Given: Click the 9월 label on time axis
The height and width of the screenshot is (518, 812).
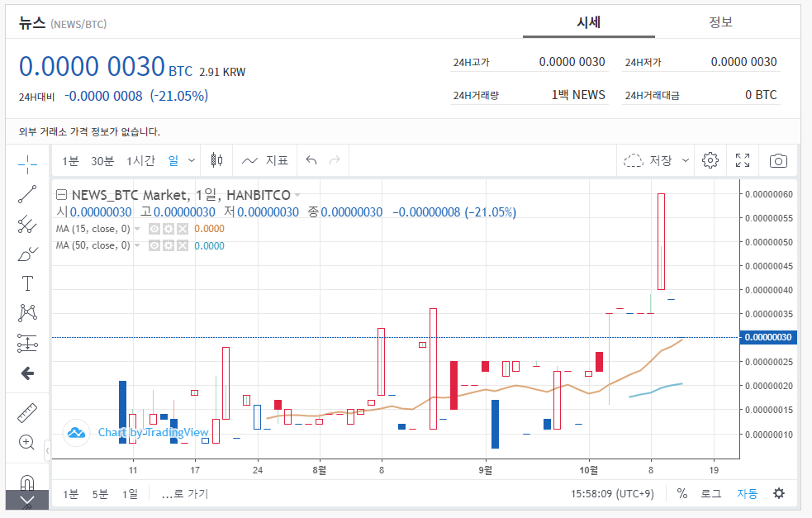Looking at the screenshot, I should pyautogui.click(x=485, y=470).
